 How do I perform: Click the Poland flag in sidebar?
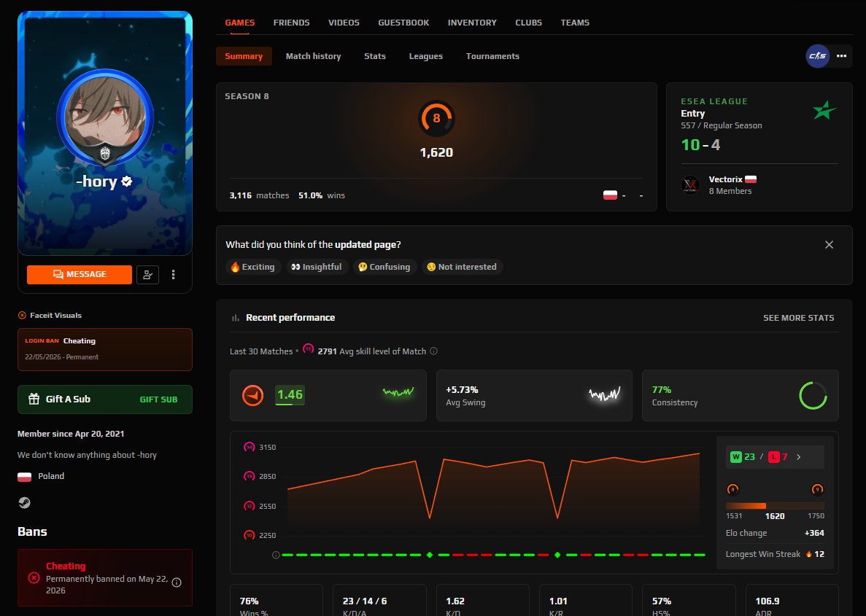pyautogui.click(x=24, y=476)
